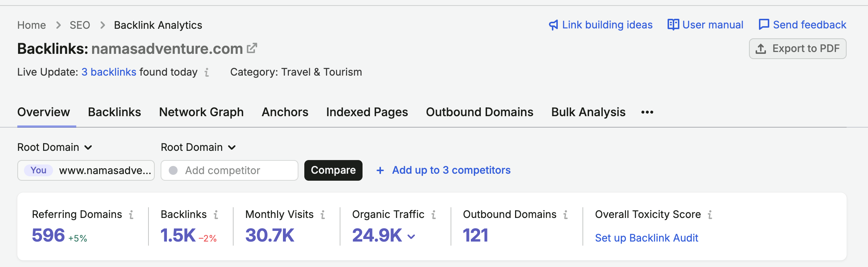Click the −2% backlinks change

208,238
